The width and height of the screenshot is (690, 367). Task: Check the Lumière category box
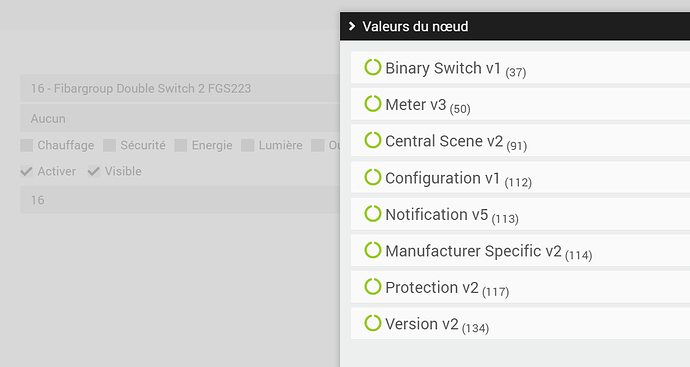[247, 145]
